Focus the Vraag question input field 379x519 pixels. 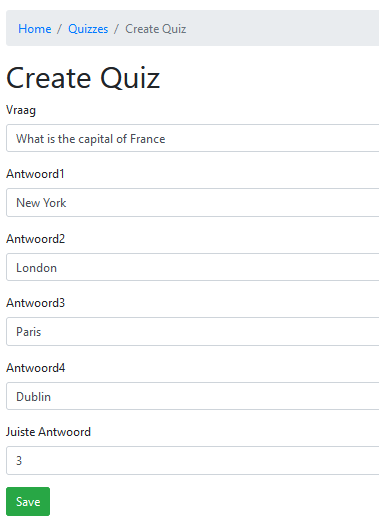(x=193, y=138)
